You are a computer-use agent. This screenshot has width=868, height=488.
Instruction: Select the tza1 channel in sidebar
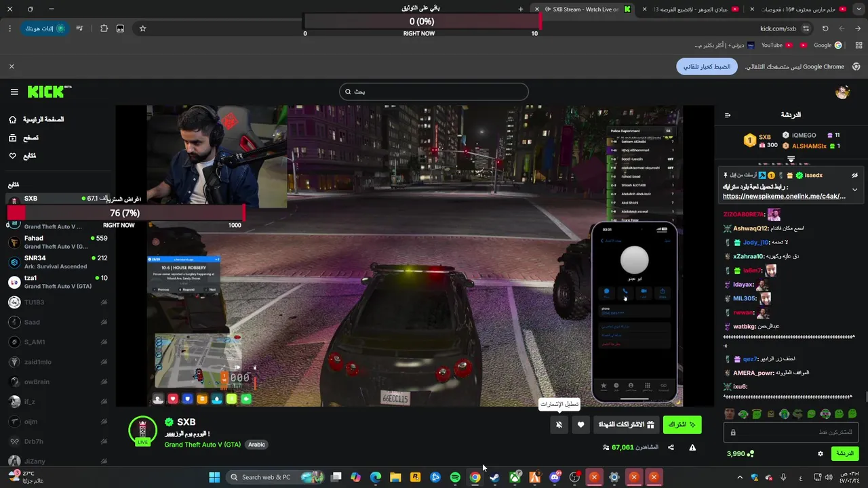[58, 282]
